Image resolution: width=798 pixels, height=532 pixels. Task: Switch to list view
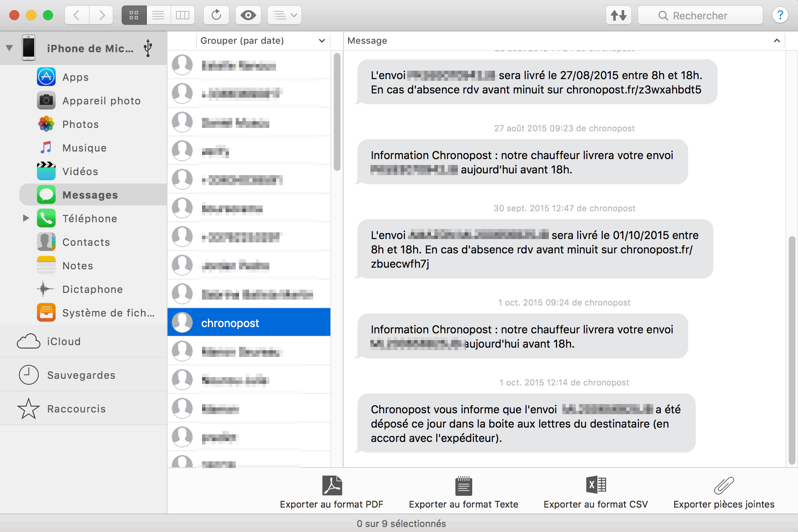pos(158,16)
